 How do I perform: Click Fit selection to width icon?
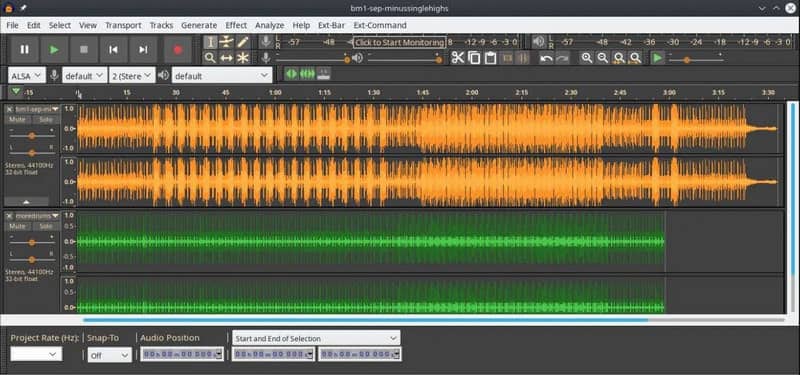click(x=619, y=58)
